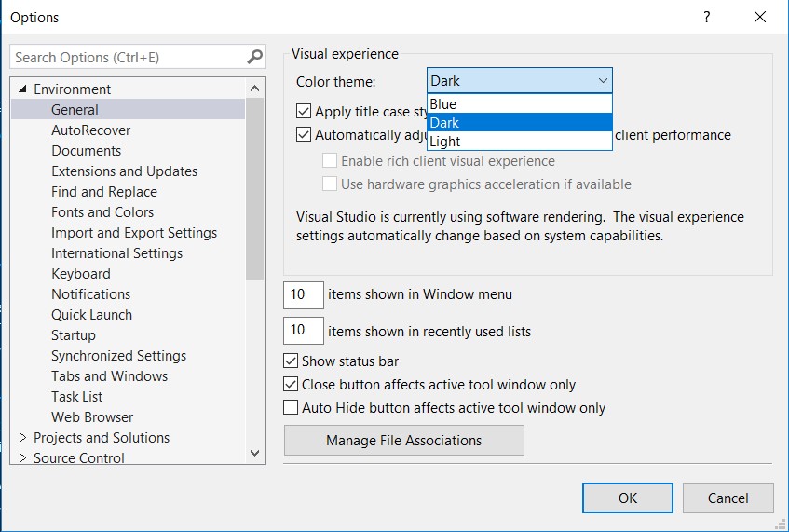The image size is (789, 532).
Task: Select AutoRecover in the options tree
Action: click(91, 130)
